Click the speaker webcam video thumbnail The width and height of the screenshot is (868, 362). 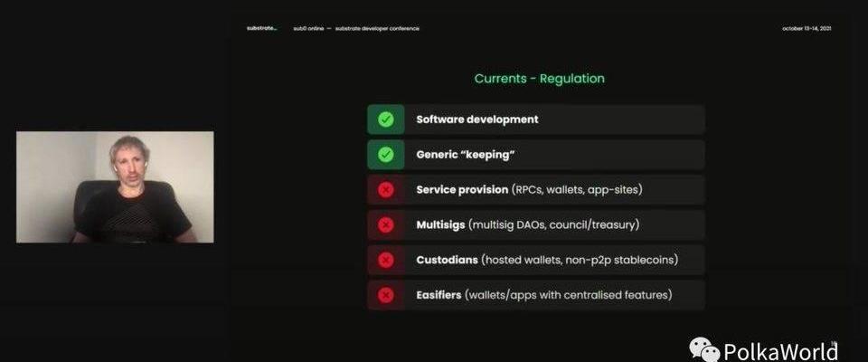(x=115, y=186)
